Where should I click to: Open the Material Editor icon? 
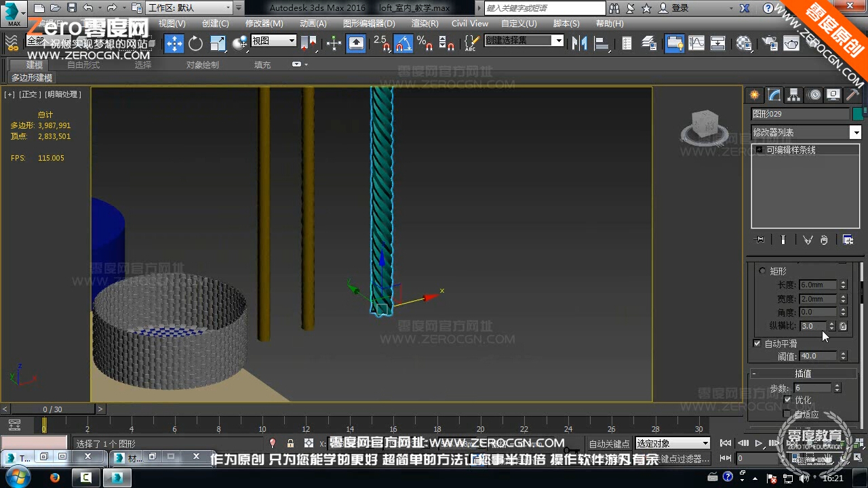(744, 43)
